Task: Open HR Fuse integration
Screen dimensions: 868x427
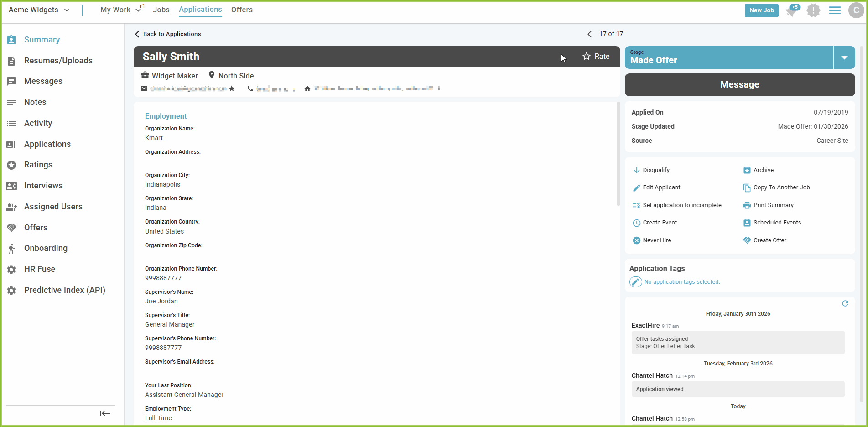Action: pos(39,269)
